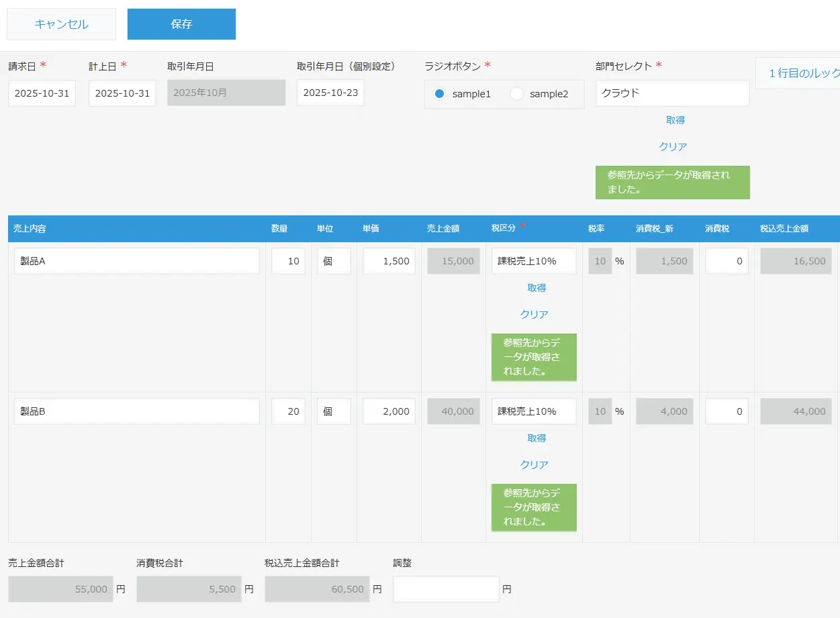The image size is (840, 618).
Task: Click 取得 link under 部門セレクト
Action: click(x=675, y=120)
